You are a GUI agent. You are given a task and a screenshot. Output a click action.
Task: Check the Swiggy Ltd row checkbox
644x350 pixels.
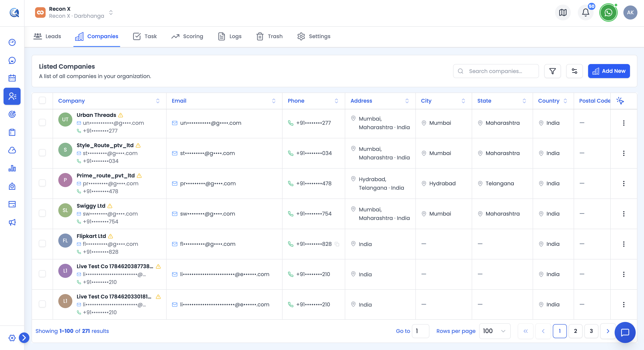pyautogui.click(x=42, y=213)
